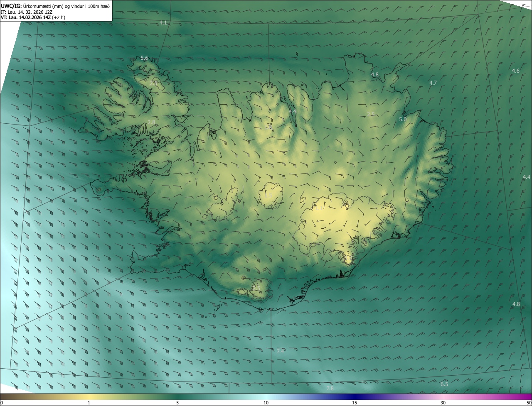Image resolution: width=532 pixels, height=406 pixels.
Task: Click the 0 tick on the colour scale
Action: pyautogui.click(x=2, y=403)
